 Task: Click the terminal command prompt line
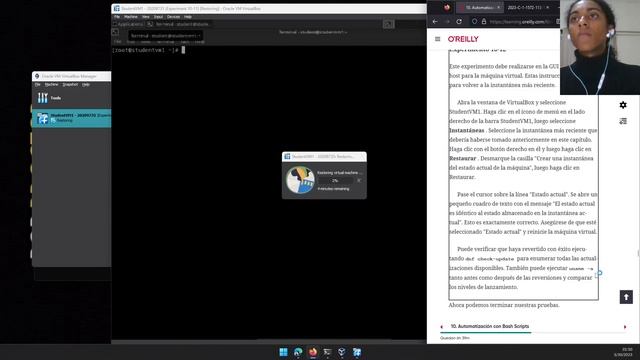(149, 50)
